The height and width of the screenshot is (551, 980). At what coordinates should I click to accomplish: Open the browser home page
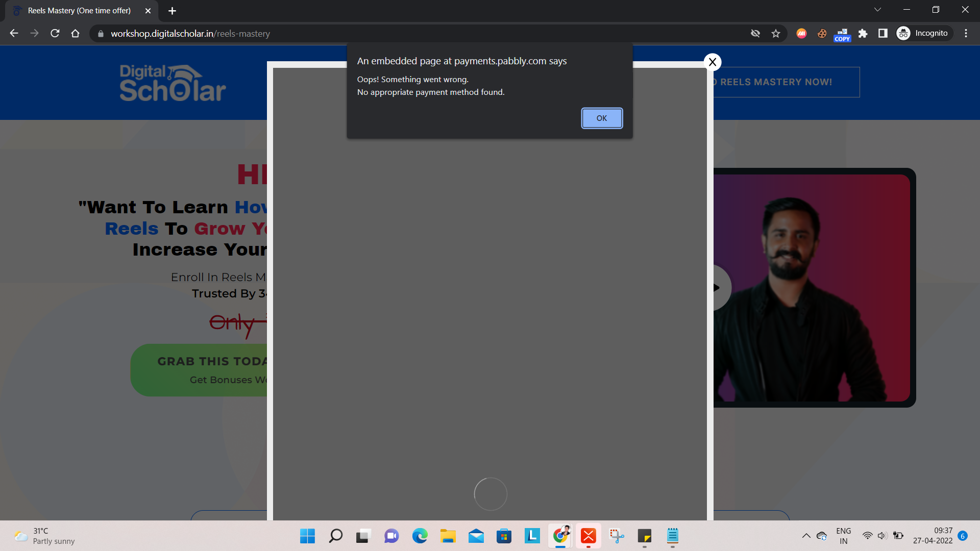point(76,34)
